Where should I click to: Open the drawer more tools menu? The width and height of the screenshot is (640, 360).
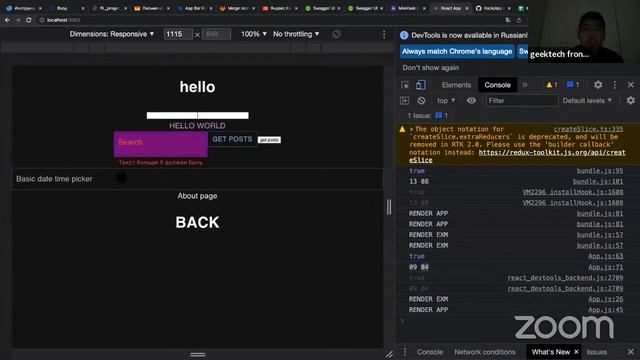point(405,352)
